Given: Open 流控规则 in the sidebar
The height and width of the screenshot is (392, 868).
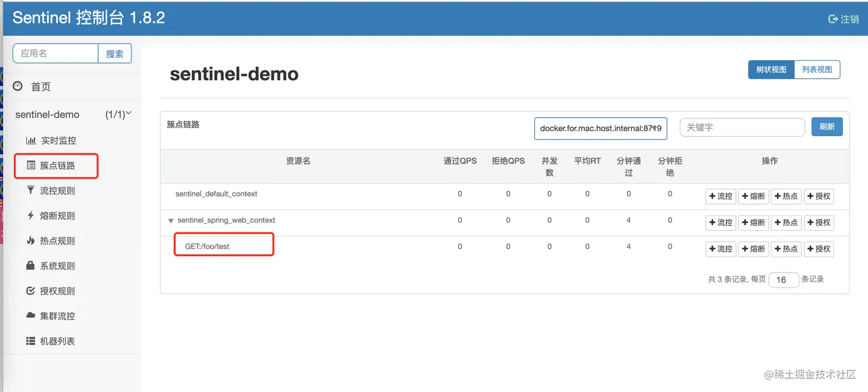Looking at the screenshot, I should point(57,191).
